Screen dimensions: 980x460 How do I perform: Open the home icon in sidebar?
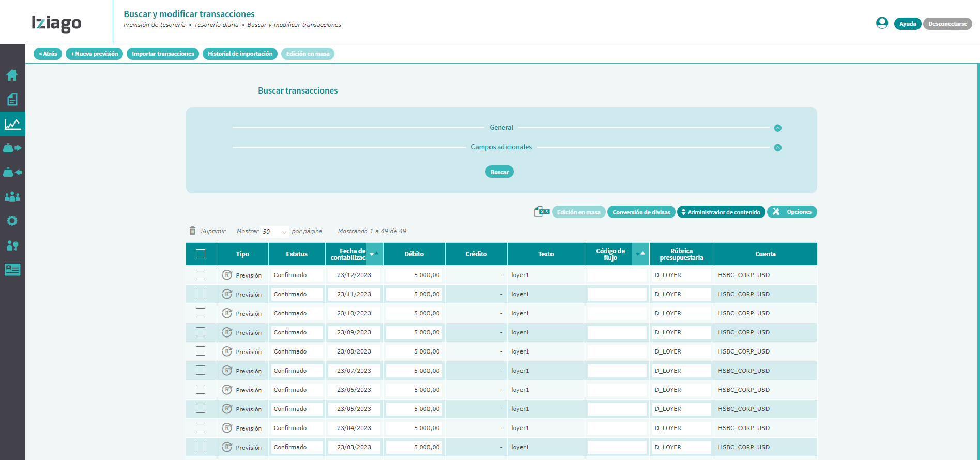[x=12, y=75]
